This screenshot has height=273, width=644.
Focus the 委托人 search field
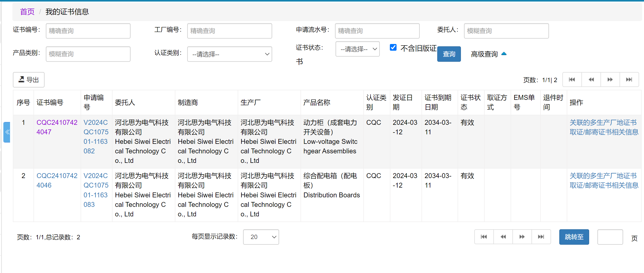506,31
